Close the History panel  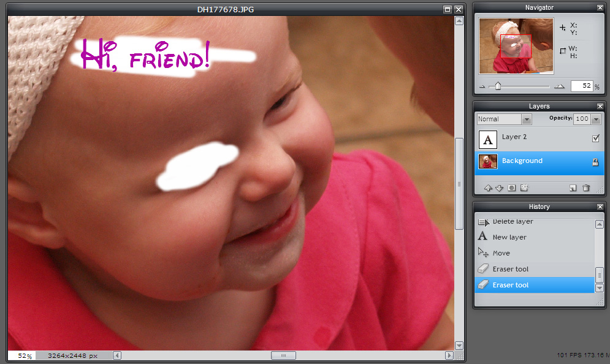[x=600, y=207]
